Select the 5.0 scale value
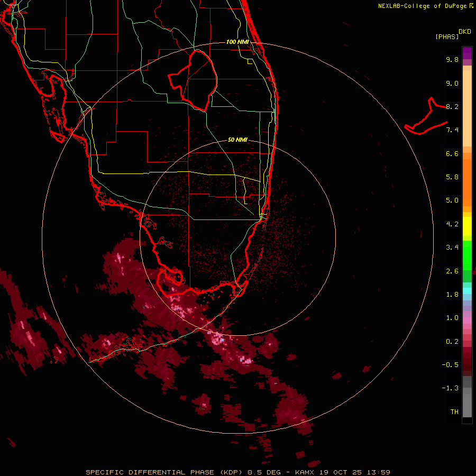The image size is (476, 476). [452, 200]
